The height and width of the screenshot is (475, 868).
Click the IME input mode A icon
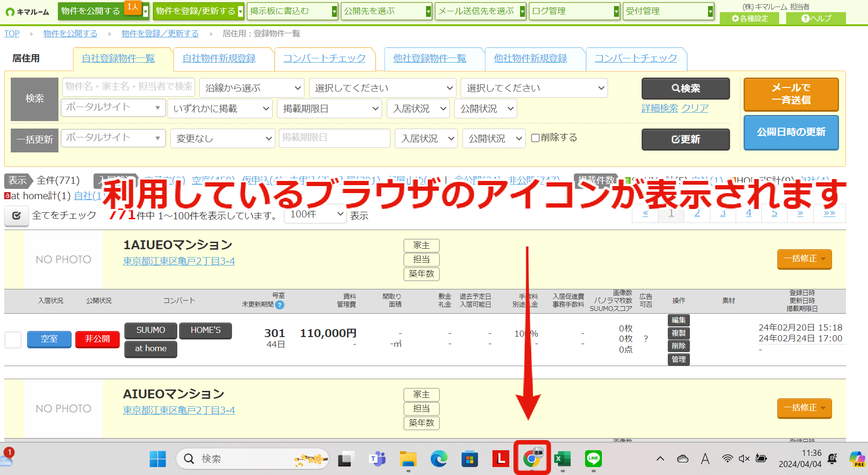point(705,459)
